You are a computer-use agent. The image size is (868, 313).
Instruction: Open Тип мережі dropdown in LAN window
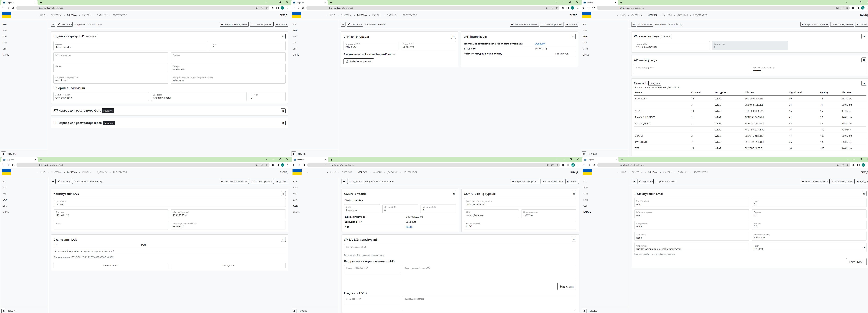[169, 203]
